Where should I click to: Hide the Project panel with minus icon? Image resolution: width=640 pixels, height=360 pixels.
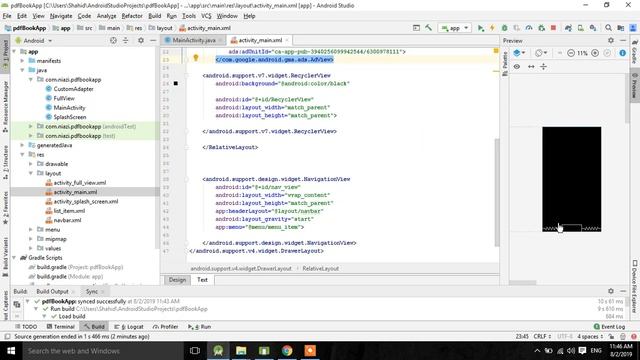(x=153, y=40)
